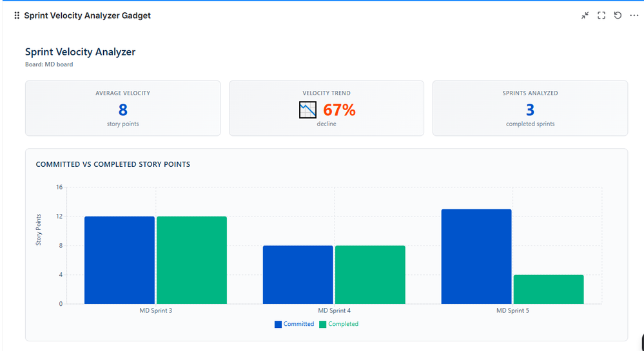Click the Sprint Velocity Analyzer Gadget title
Viewport: 644px width, 351px height.
88,15
